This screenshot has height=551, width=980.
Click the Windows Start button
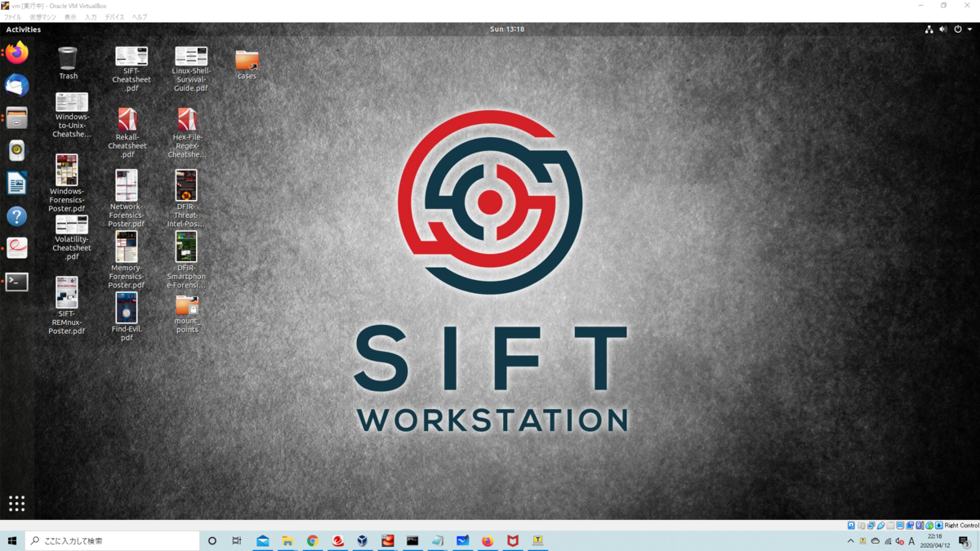tap(12, 540)
